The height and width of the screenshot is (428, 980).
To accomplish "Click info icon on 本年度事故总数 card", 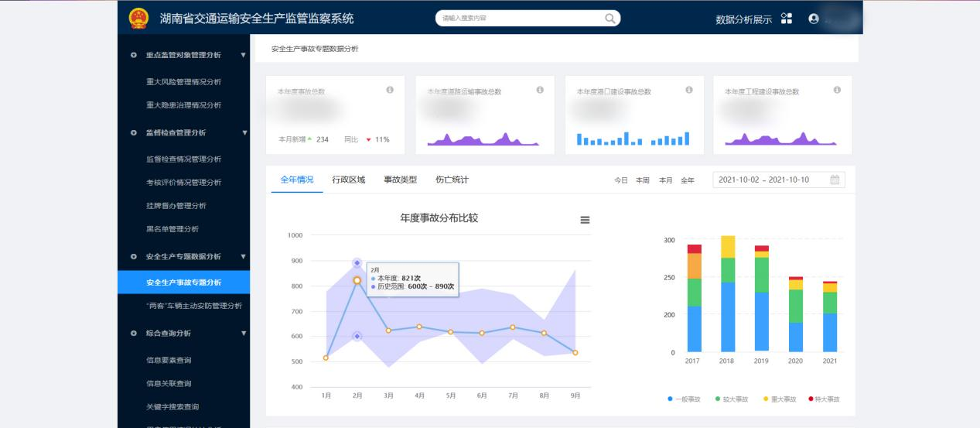I will tap(390, 91).
